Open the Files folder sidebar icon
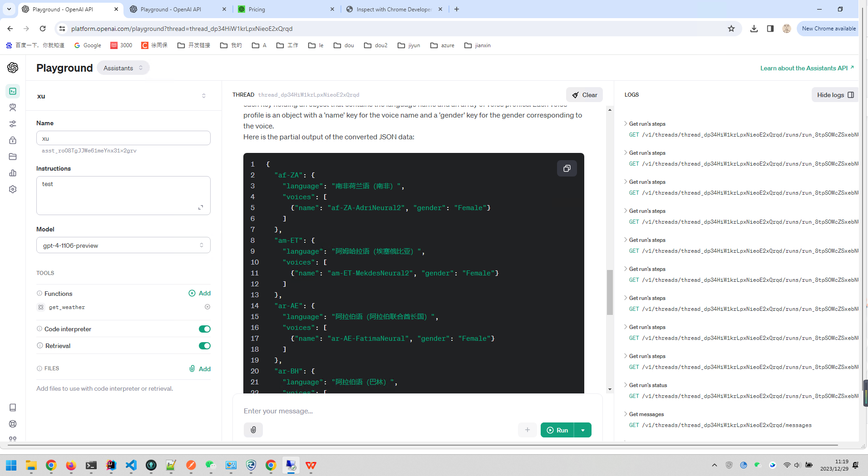This screenshot has height=476, width=868. coord(13,157)
